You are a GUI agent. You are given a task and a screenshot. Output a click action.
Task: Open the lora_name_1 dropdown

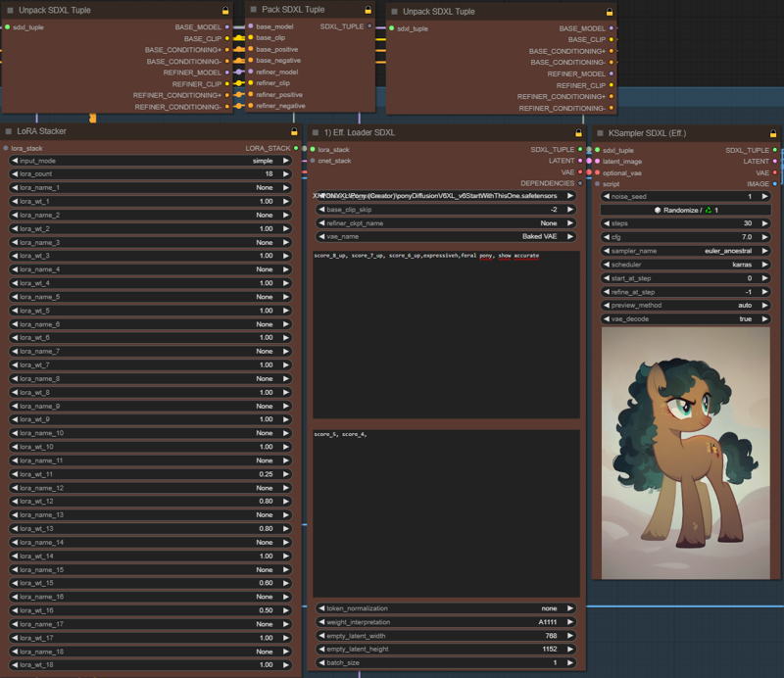point(151,187)
